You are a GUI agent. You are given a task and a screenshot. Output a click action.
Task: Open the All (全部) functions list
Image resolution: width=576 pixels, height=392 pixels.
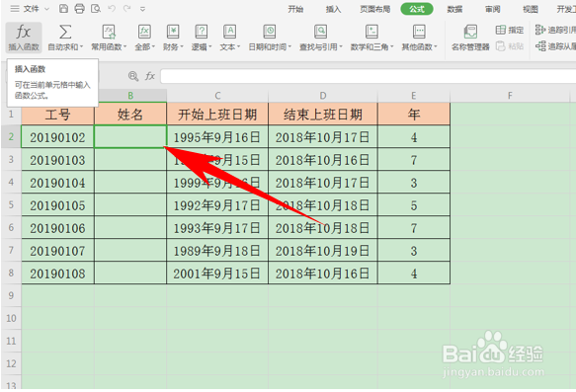click(144, 38)
